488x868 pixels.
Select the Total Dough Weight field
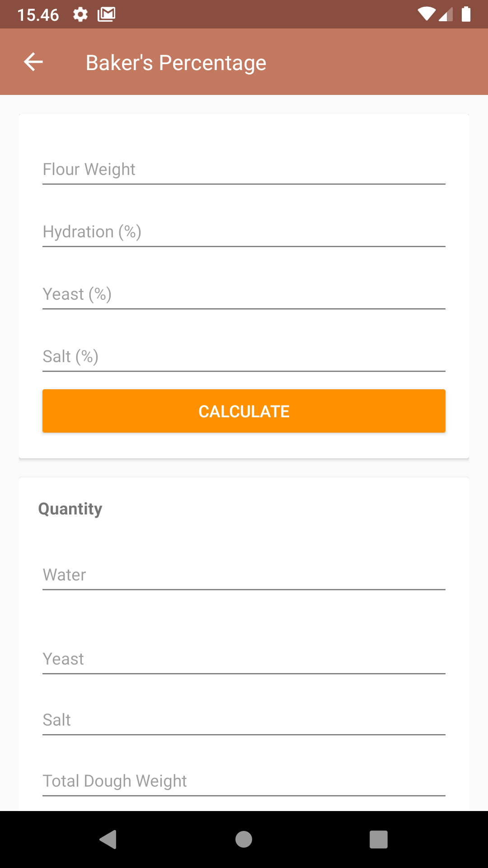click(244, 781)
